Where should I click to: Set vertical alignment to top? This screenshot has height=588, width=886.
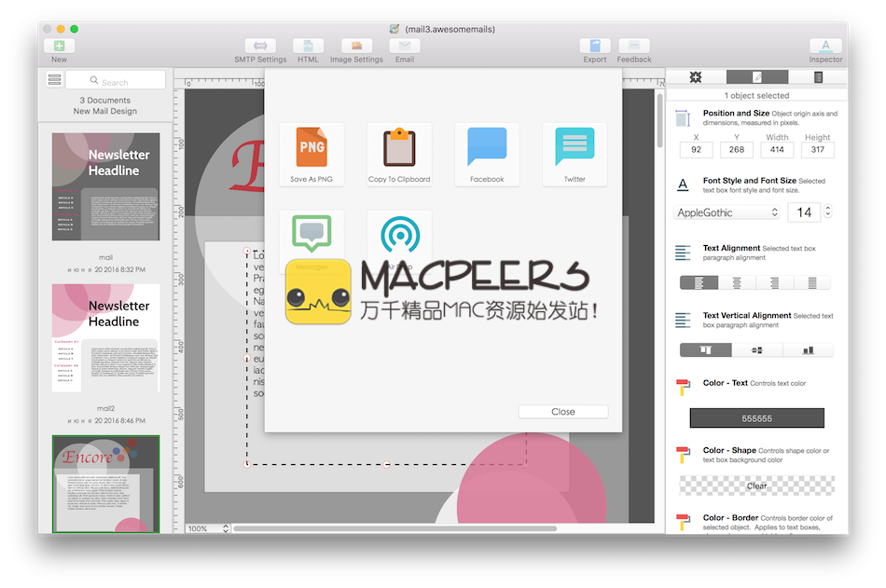(x=706, y=350)
